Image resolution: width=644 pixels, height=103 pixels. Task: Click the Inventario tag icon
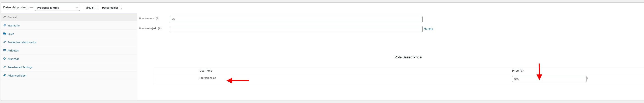[4, 25]
